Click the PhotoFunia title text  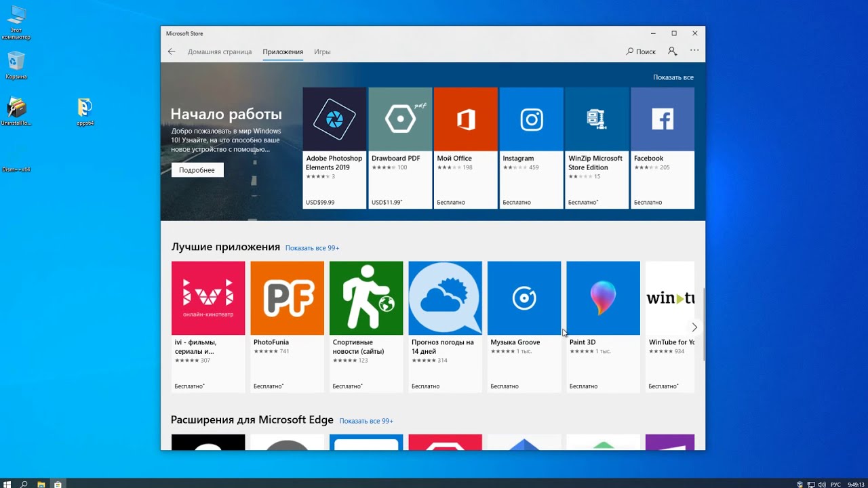point(271,342)
